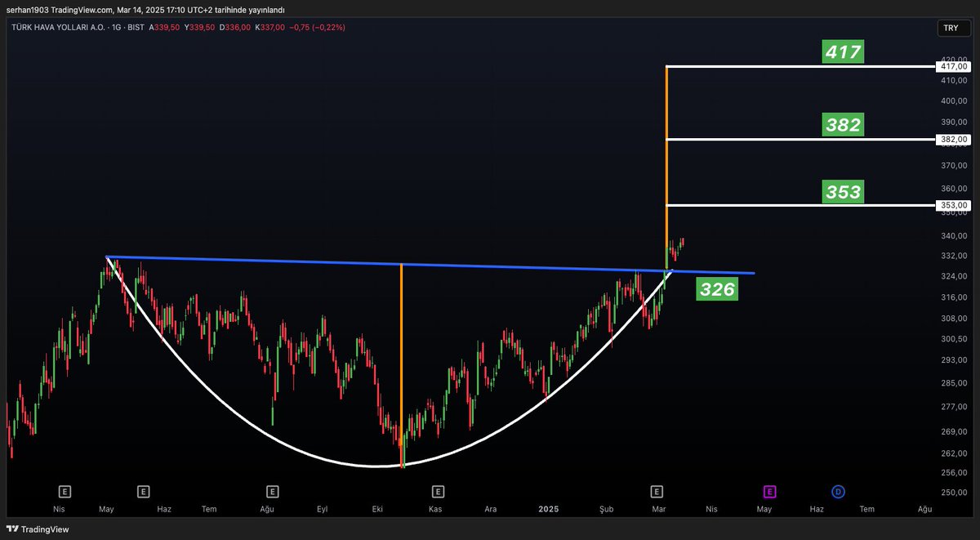This screenshot has height=540, width=980.
Task: Click the 353,00 price line tag
Action: pos(954,205)
